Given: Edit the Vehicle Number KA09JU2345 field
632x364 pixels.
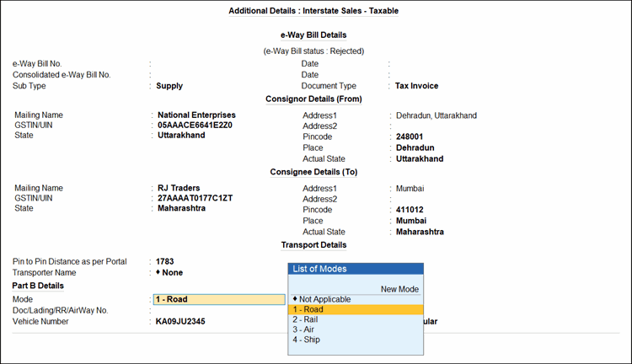Looking at the screenshot, I should click(180, 321).
